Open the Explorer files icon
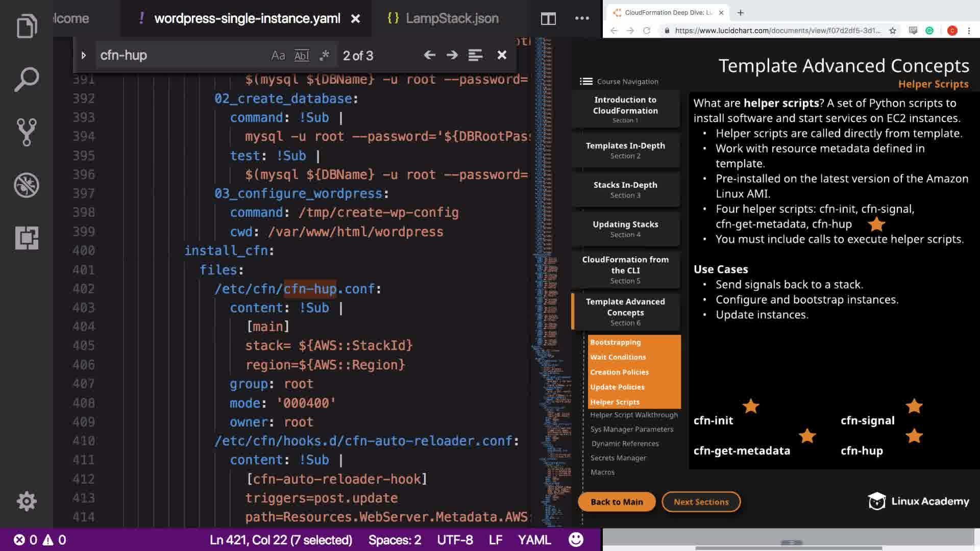Viewport: 980px width, 551px height. (27, 26)
